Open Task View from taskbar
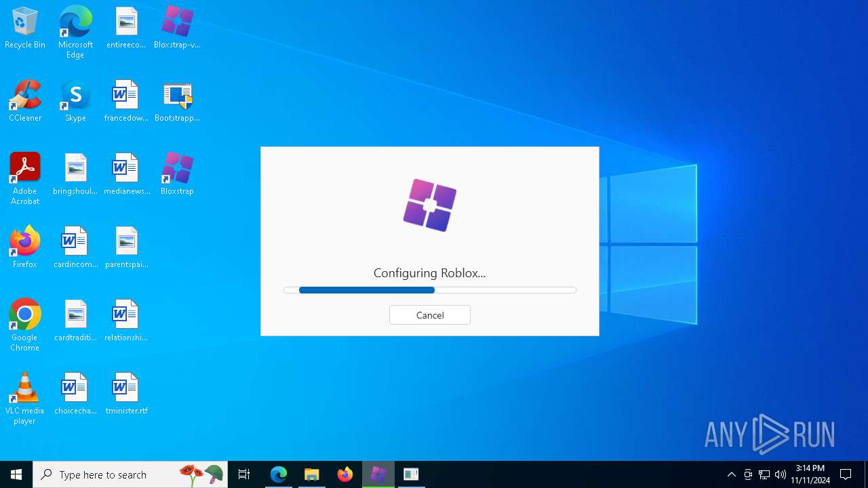The width and height of the screenshot is (868, 488). 244,474
